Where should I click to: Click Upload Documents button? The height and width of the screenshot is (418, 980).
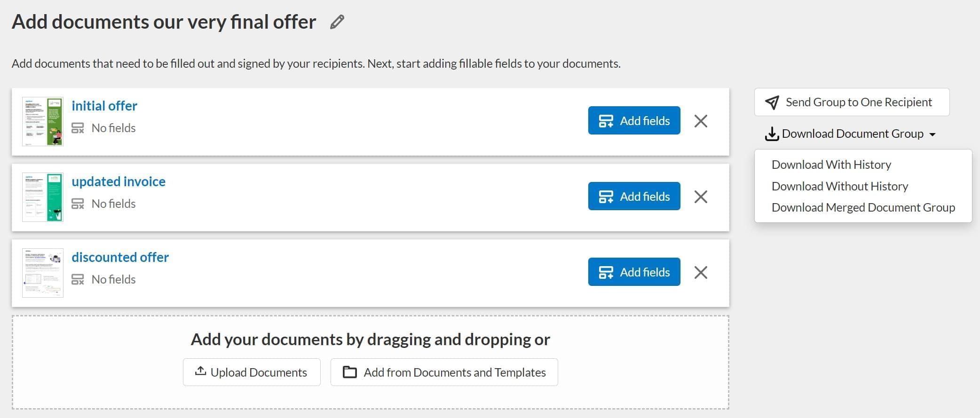tap(252, 372)
